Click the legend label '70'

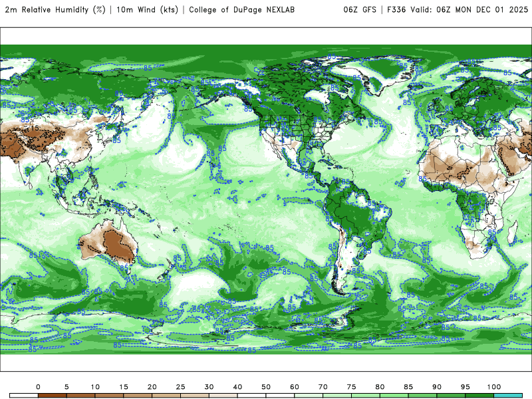pos(323,387)
